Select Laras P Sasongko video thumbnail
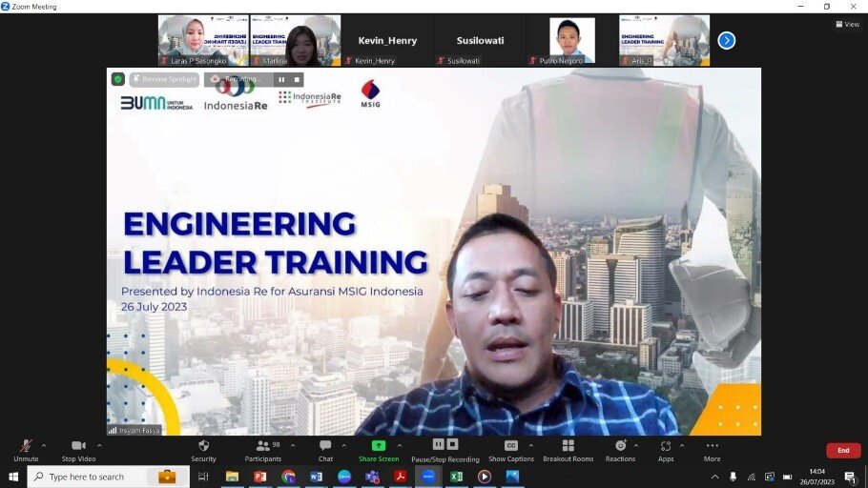 [203, 40]
